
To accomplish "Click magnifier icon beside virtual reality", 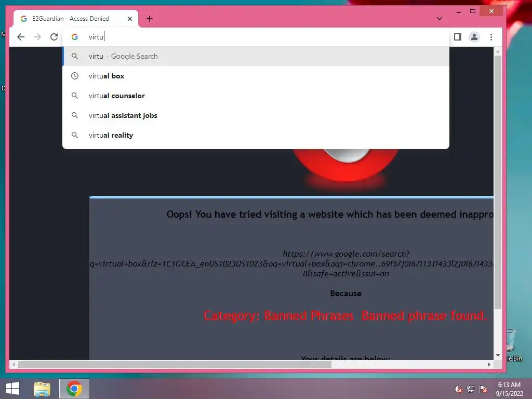I will [x=75, y=135].
